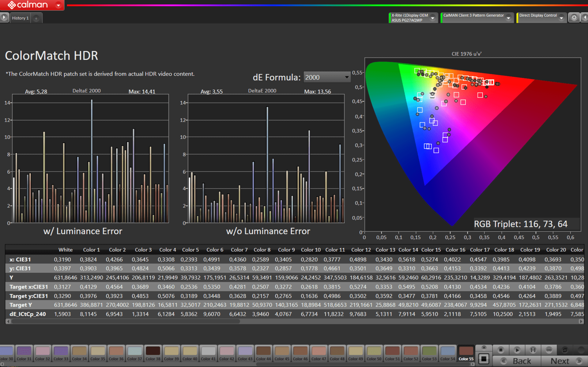Click the play read-series icon
Screen dimensions: 588x367
517,350
